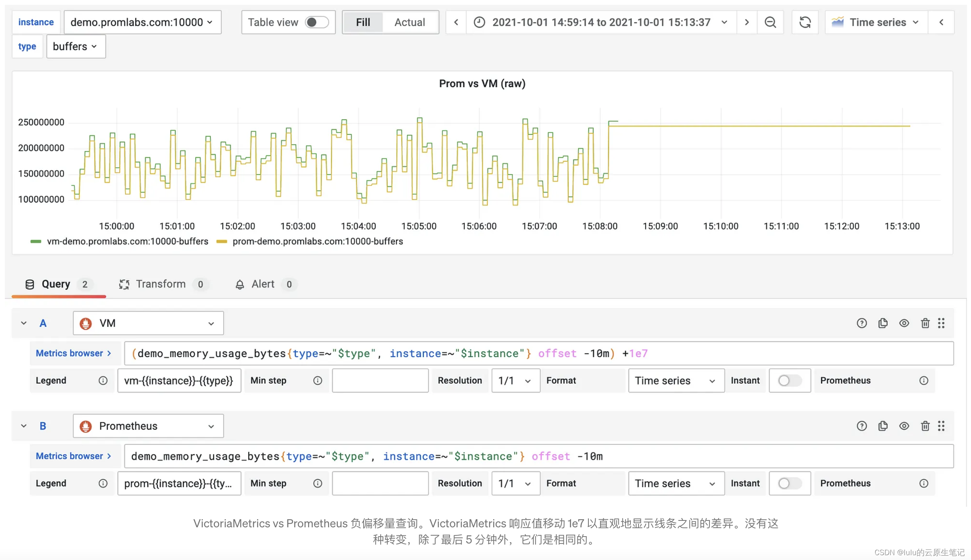The image size is (971, 560).
Task: Switch to the Alert tab
Action: pyautogui.click(x=266, y=284)
